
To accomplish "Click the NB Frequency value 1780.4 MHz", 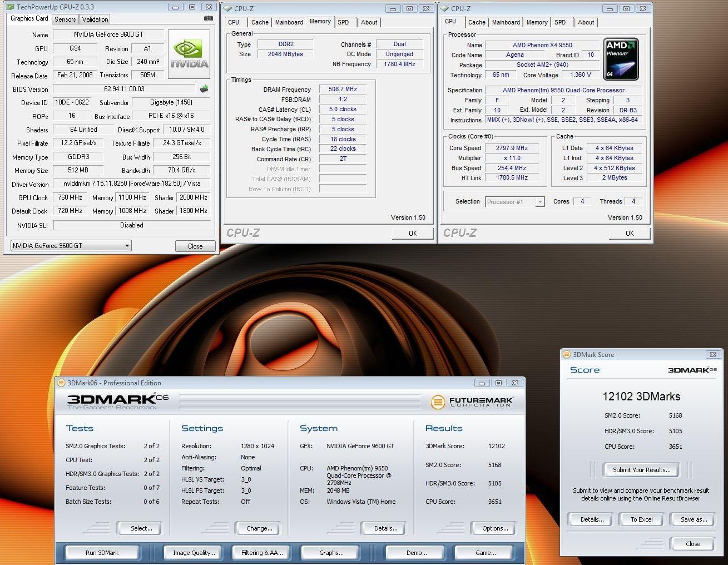I will click(399, 64).
